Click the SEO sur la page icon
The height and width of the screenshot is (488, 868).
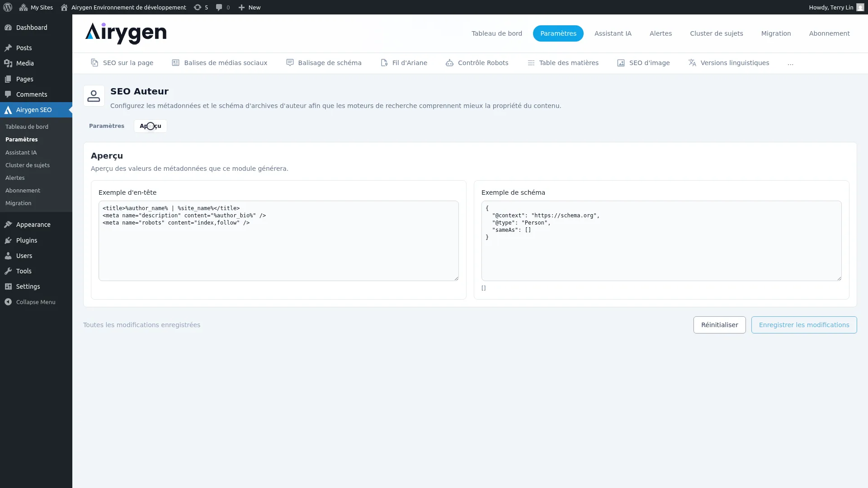[x=94, y=63]
